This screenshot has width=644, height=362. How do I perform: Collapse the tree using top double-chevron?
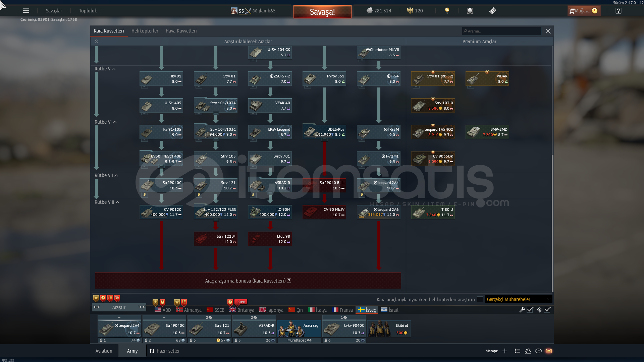point(96,41)
